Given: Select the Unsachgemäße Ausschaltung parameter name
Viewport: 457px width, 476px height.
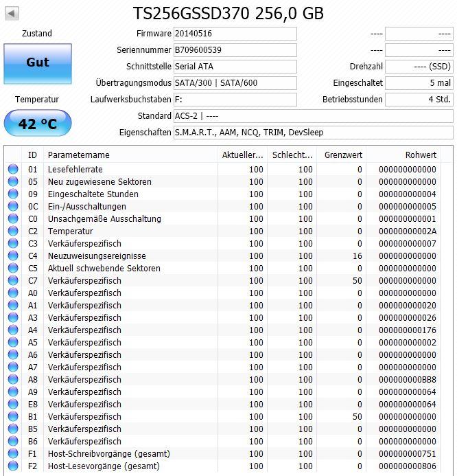Looking at the screenshot, I should point(104,219).
